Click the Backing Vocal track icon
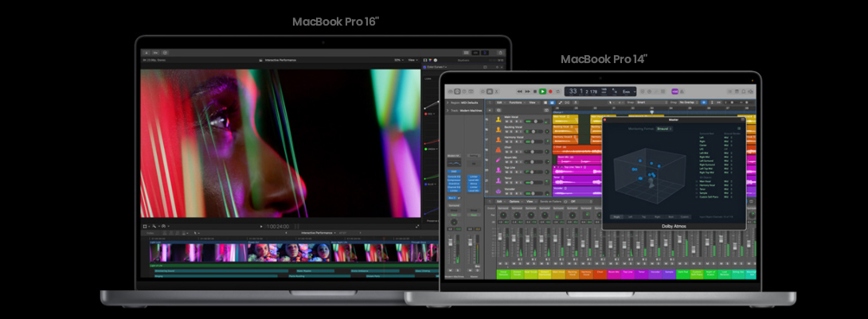 pyautogui.click(x=499, y=129)
